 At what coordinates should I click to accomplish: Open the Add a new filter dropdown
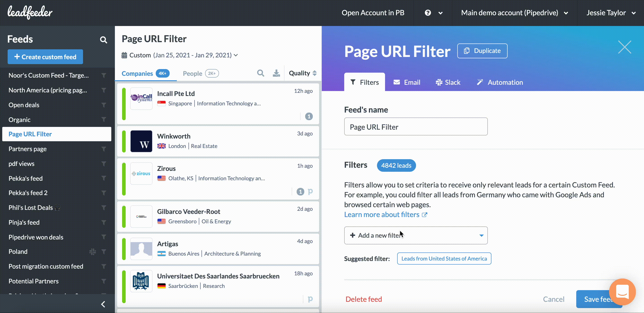[x=416, y=235]
